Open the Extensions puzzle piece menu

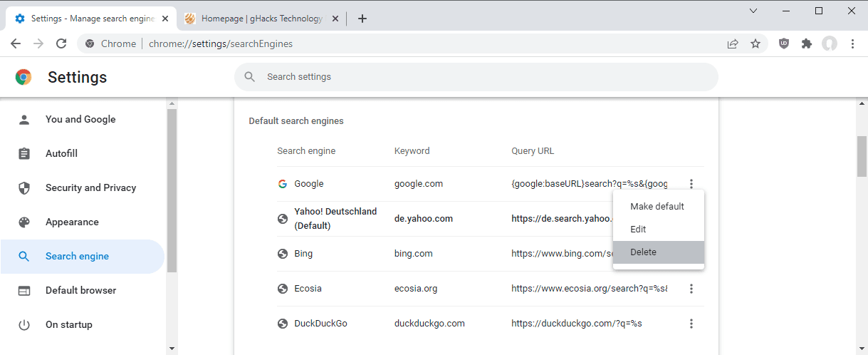pos(807,43)
